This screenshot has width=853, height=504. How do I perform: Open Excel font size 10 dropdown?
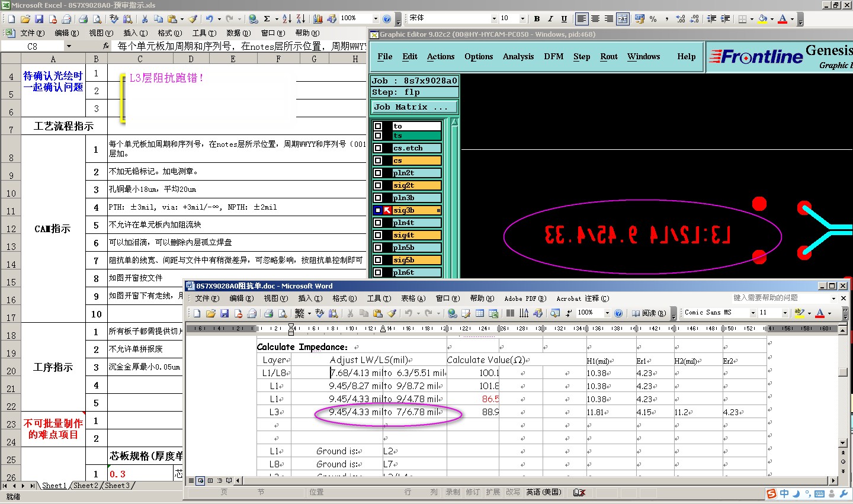(522, 19)
